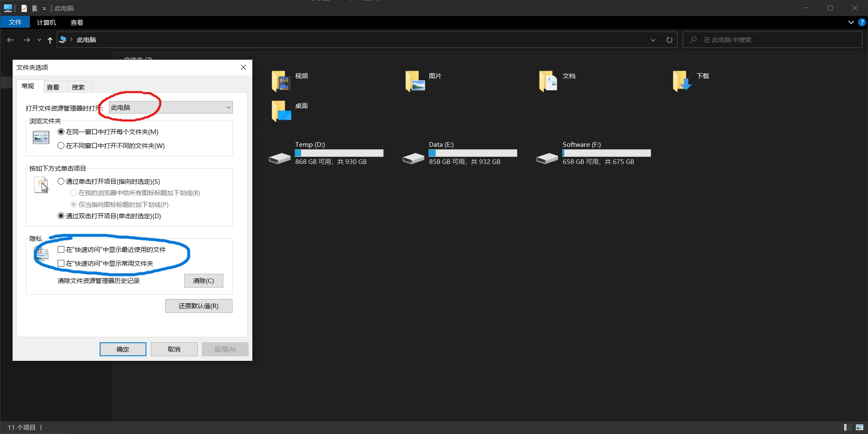Select the Data (E:) drive icon
Screen dimensions: 868x434
(413, 159)
